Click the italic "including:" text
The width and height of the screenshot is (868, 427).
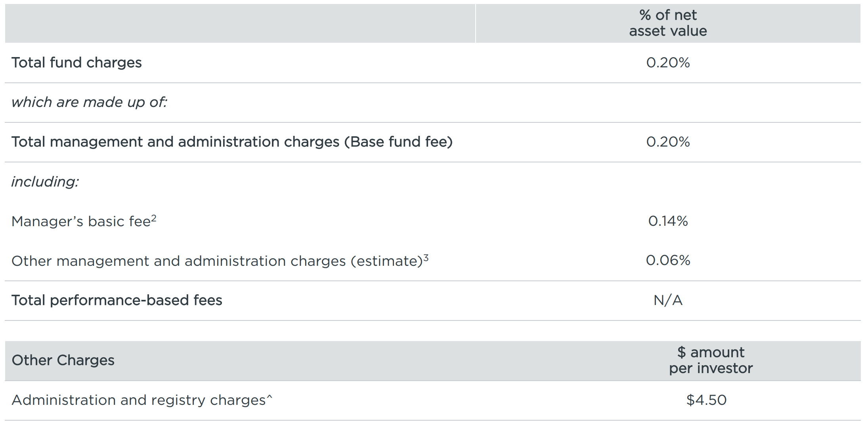[45, 182]
